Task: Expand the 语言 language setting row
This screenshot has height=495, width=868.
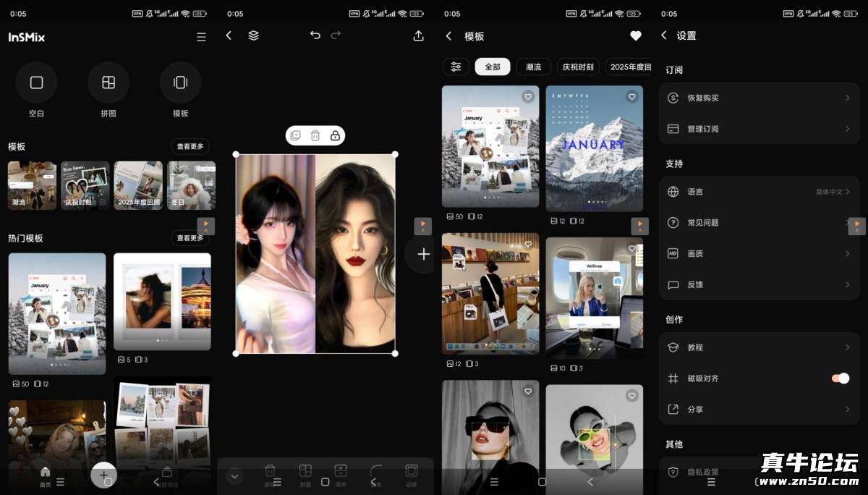Action: coord(759,192)
